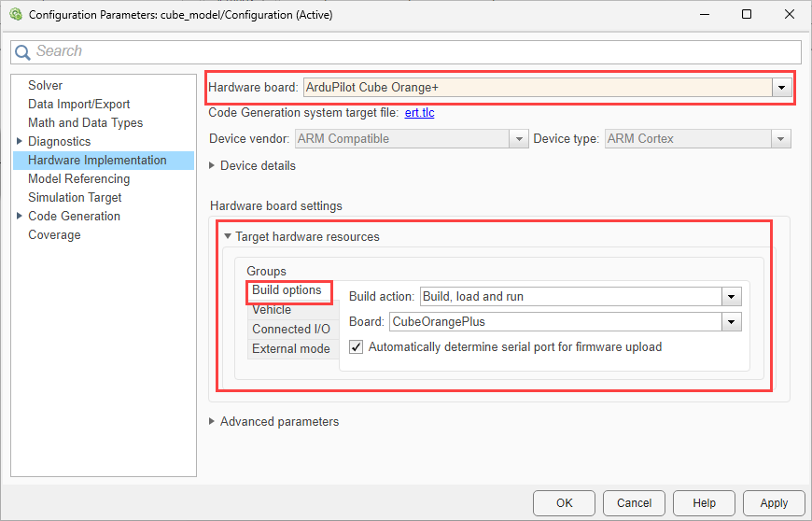Select Hardware Implementation in the tree

pyautogui.click(x=103, y=161)
